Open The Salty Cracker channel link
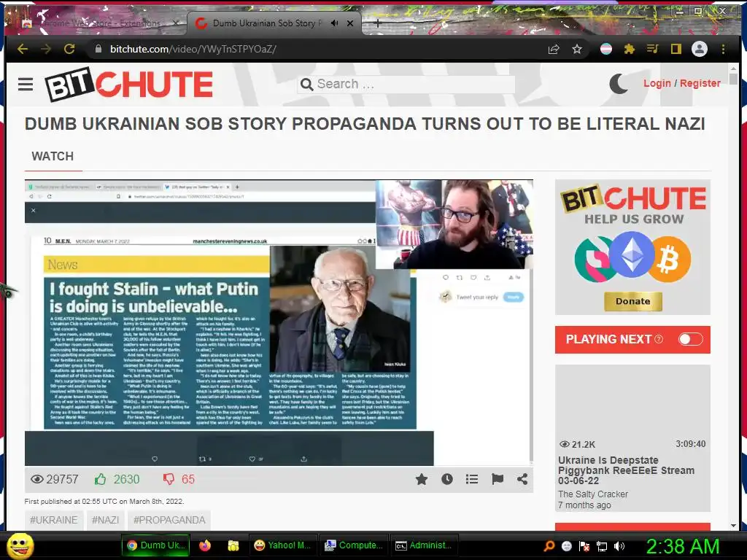The height and width of the screenshot is (560, 747). [x=593, y=494]
